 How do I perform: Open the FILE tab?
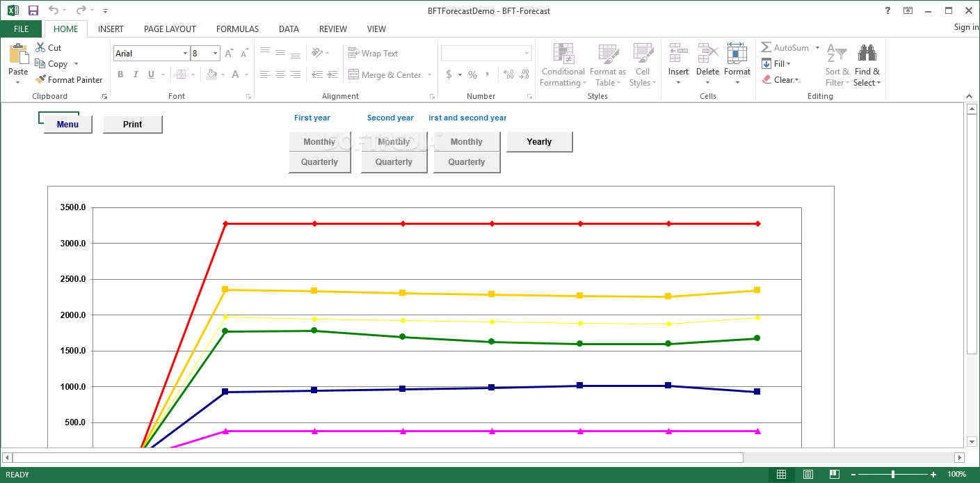coord(22,29)
